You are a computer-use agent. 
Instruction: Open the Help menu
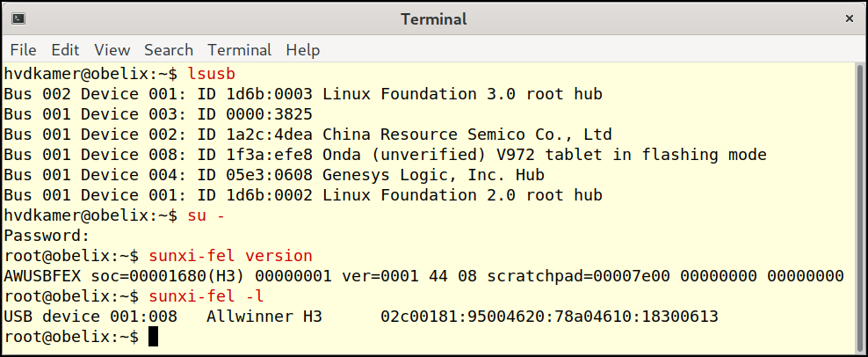[303, 50]
